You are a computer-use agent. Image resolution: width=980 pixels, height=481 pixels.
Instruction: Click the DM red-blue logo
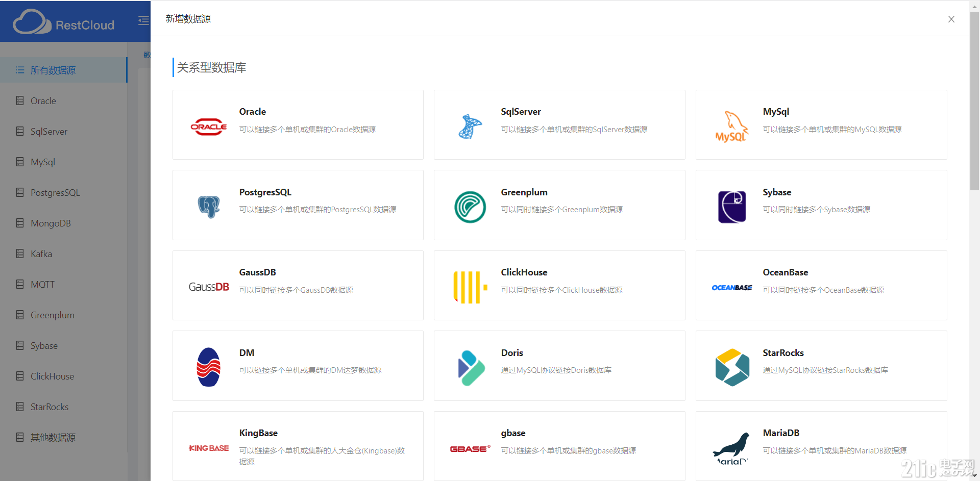(x=209, y=367)
